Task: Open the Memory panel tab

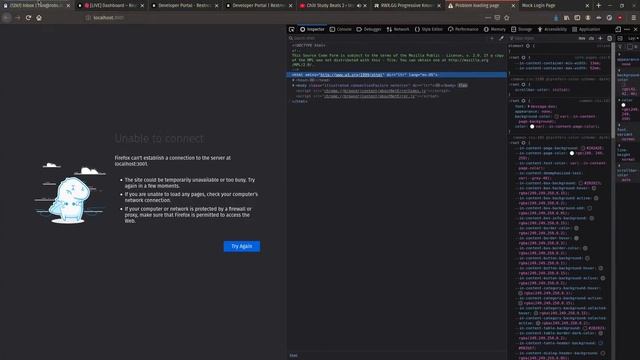Action: (x=495, y=29)
